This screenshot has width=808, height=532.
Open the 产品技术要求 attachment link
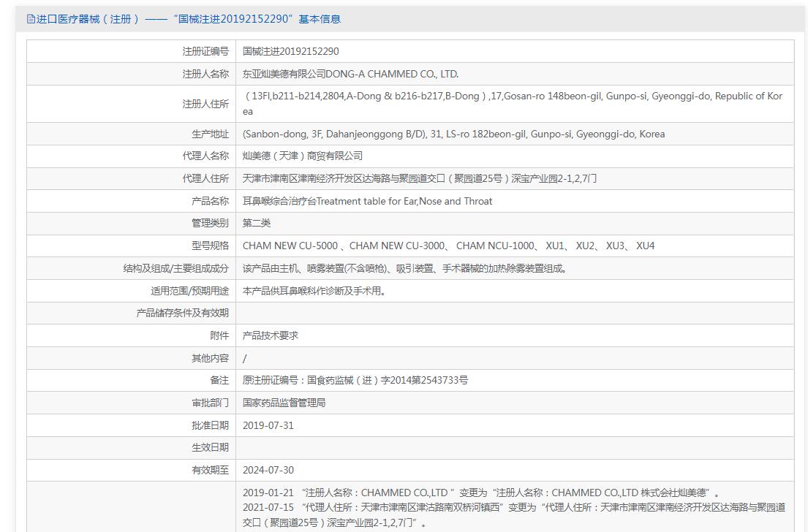[271, 335]
